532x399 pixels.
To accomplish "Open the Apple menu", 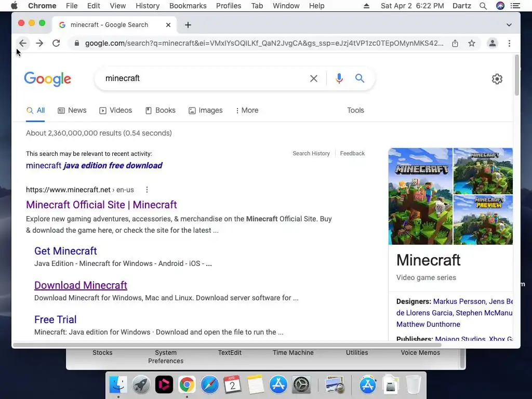I will [14, 6].
